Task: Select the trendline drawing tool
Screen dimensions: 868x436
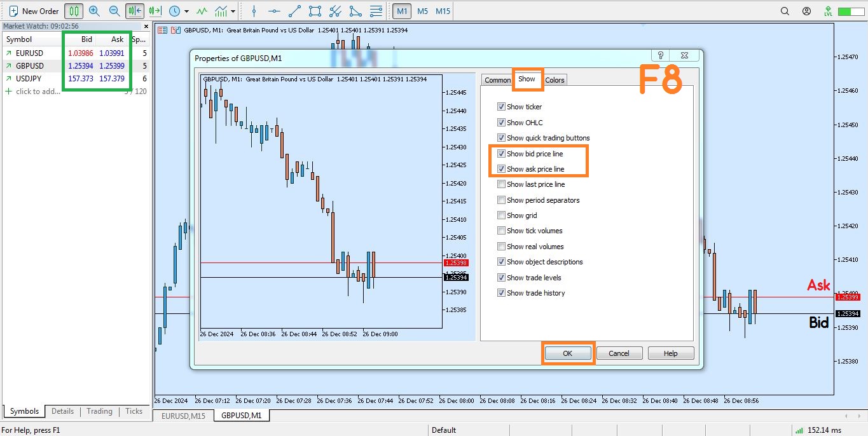Action: pos(294,11)
